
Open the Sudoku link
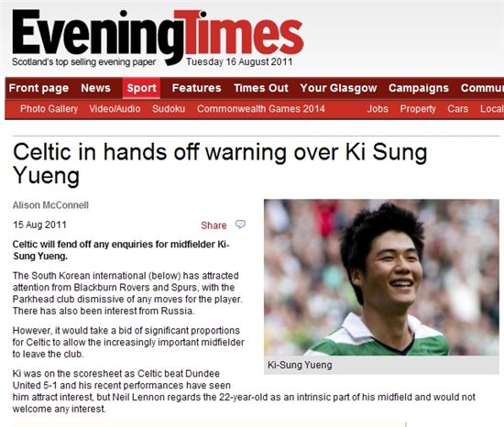tap(169, 109)
